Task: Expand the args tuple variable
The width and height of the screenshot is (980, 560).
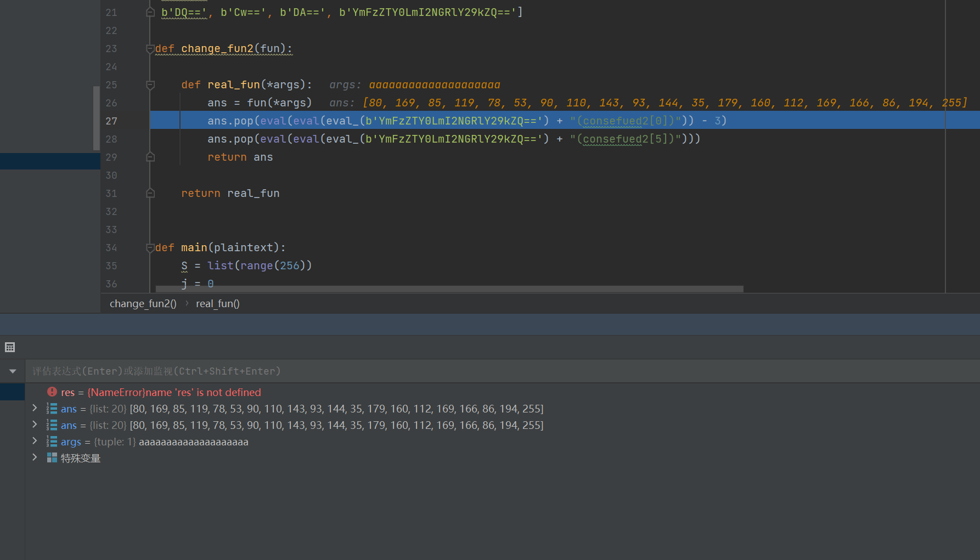Action: pos(35,441)
